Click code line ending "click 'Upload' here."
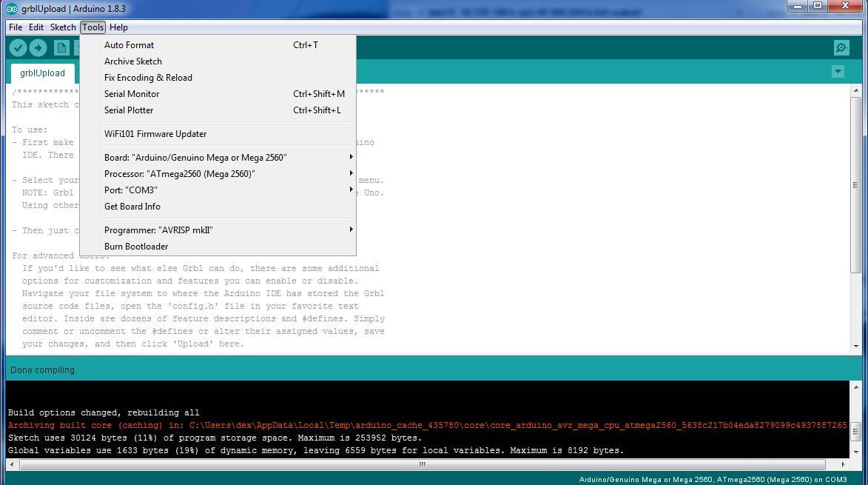Image resolution: width=868 pixels, height=485 pixels. click(x=133, y=344)
